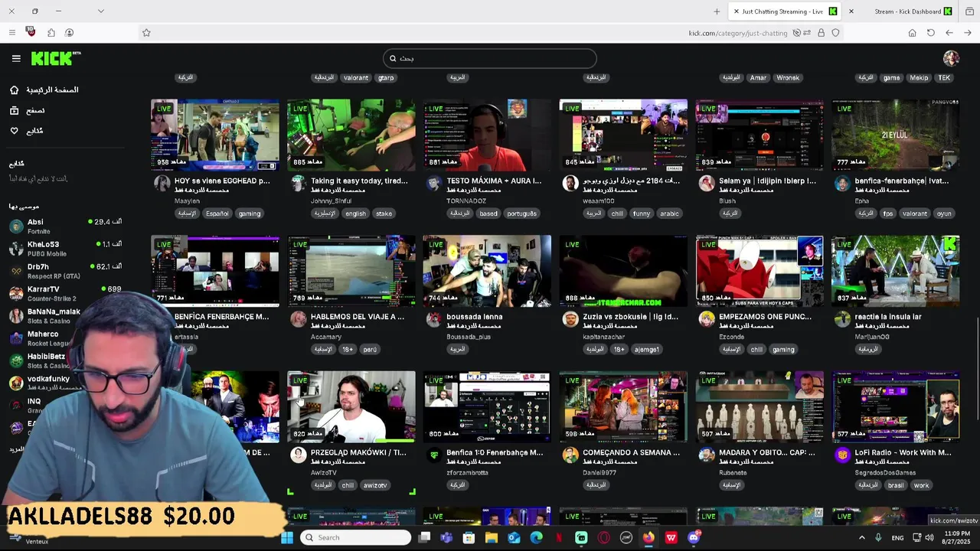Open Discord from taskbar
The image size is (980, 551).
[x=694, y=537]
